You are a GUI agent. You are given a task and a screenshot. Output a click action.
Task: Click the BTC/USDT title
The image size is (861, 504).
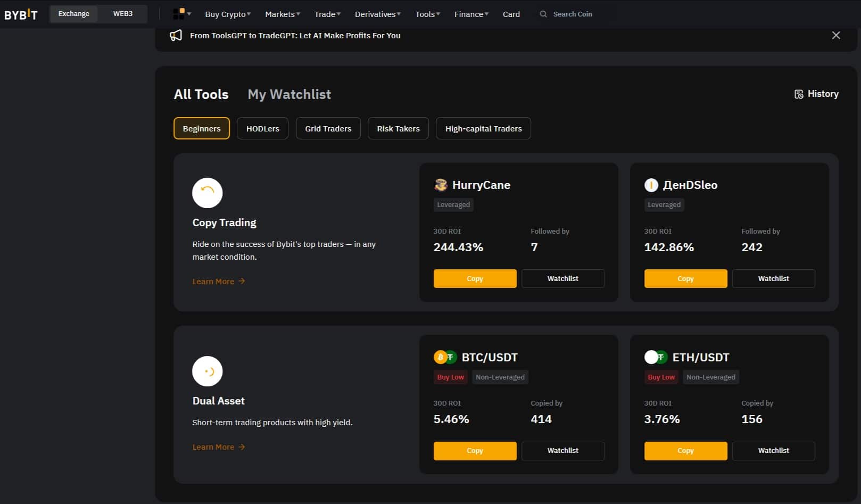pos(490,357)
